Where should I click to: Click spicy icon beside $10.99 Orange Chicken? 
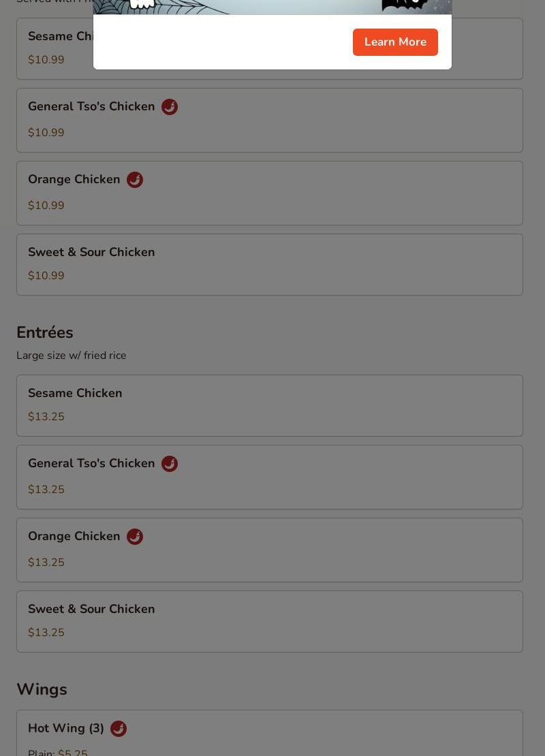click(135, 179)
